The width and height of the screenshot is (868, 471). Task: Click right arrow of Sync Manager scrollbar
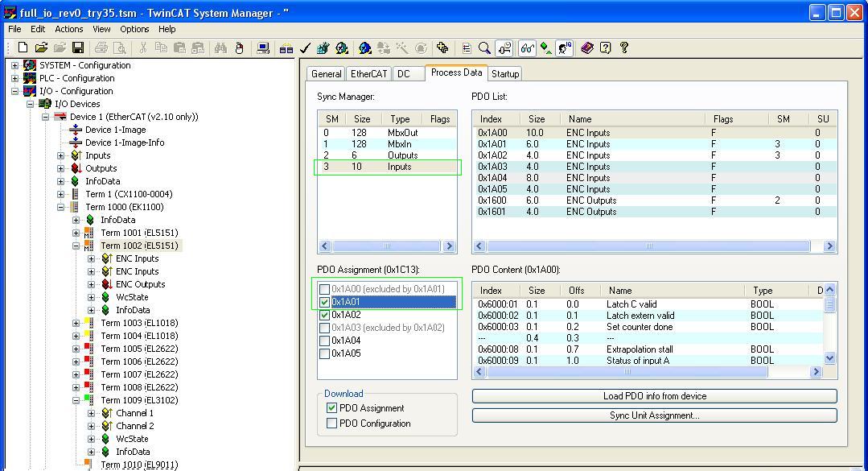[x=449, y=246]
